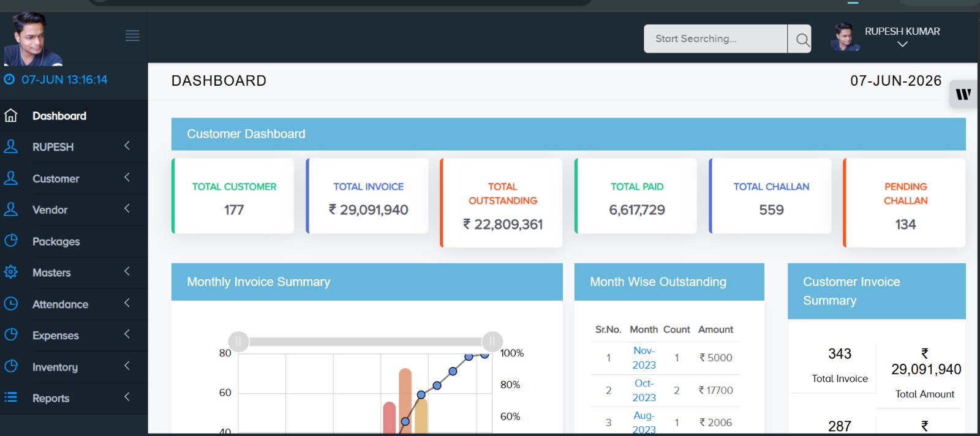Click the RUPESH KUMAR username in header
Viewport: 980px width, 436px height.
tap(902, 31)
